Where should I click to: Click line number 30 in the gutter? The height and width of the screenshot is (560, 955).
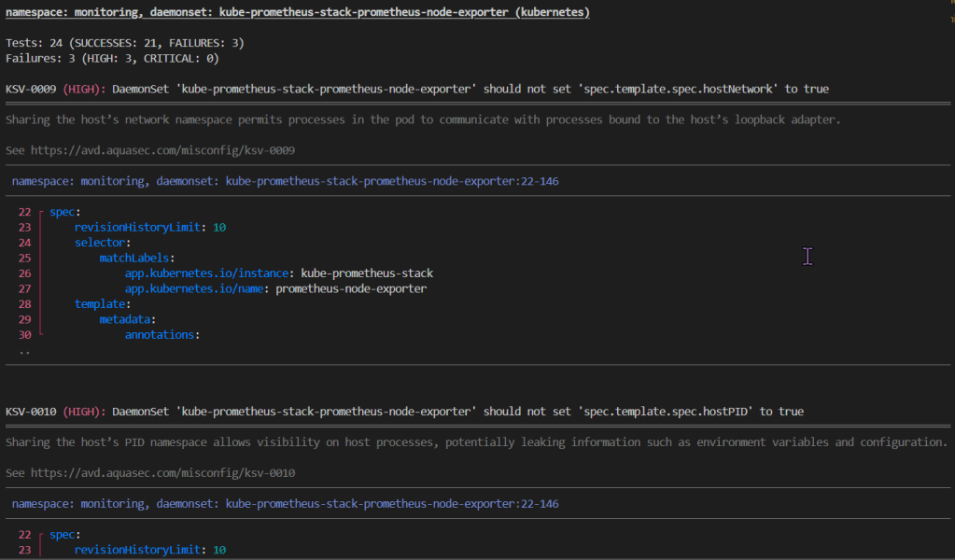(x=24, y=335)
